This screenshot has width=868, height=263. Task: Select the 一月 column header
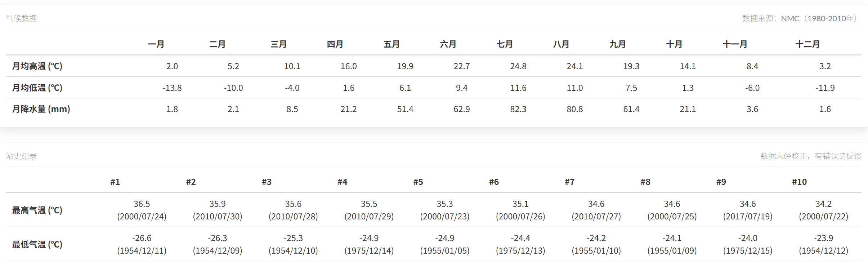click(156, 44)
